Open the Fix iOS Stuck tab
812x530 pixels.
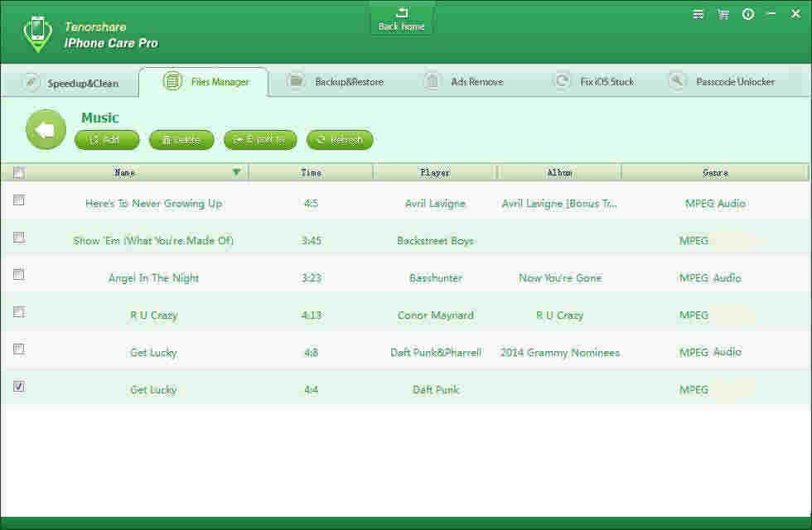coord(595,82)
